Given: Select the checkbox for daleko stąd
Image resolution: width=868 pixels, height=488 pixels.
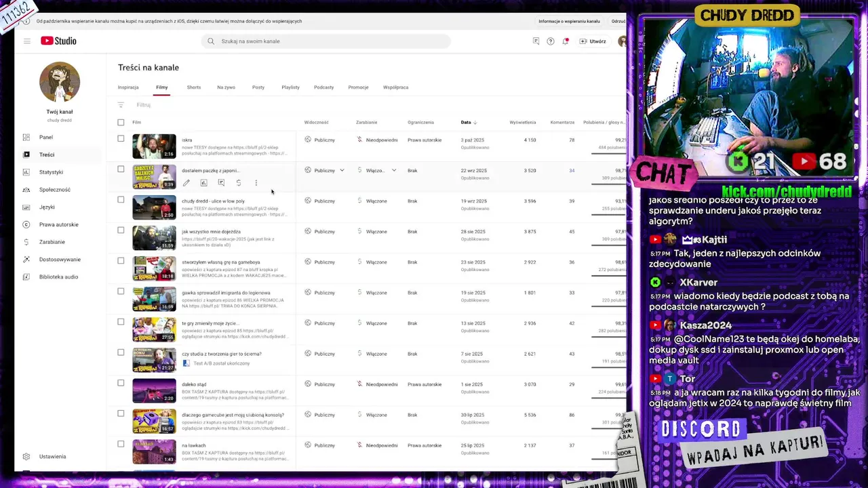Looking at the screenshot, I should 121,382.
